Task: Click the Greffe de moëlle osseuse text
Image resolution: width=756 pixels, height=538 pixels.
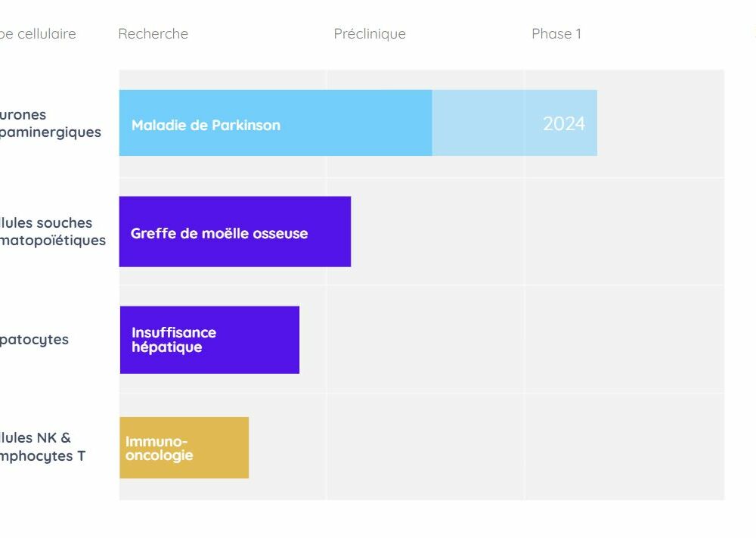Action: pos(219,234)
